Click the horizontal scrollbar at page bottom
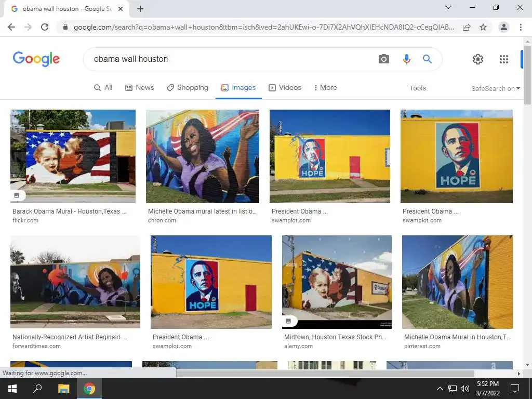The width and height of the screenshot is (532, 399). click(x=325, y=374)
